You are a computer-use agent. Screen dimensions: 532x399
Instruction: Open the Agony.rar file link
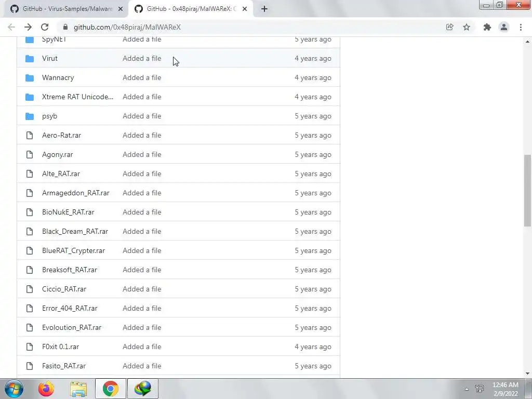coord(57,155)
